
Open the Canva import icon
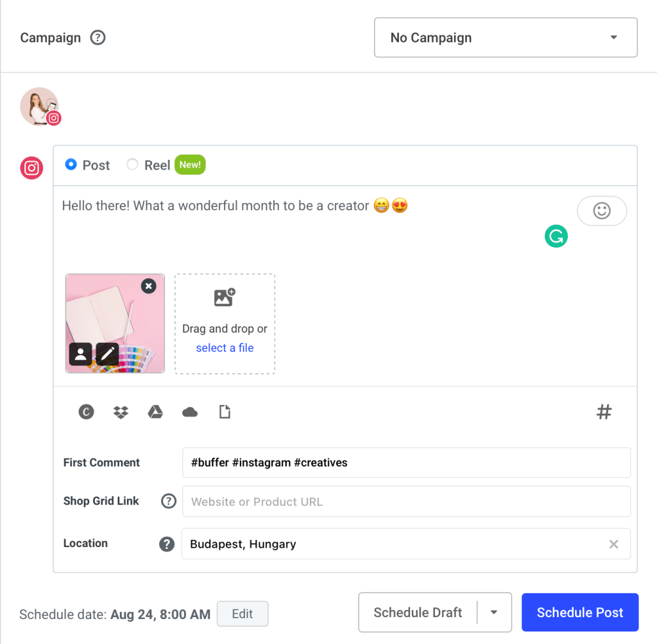[x=86, y=412]
